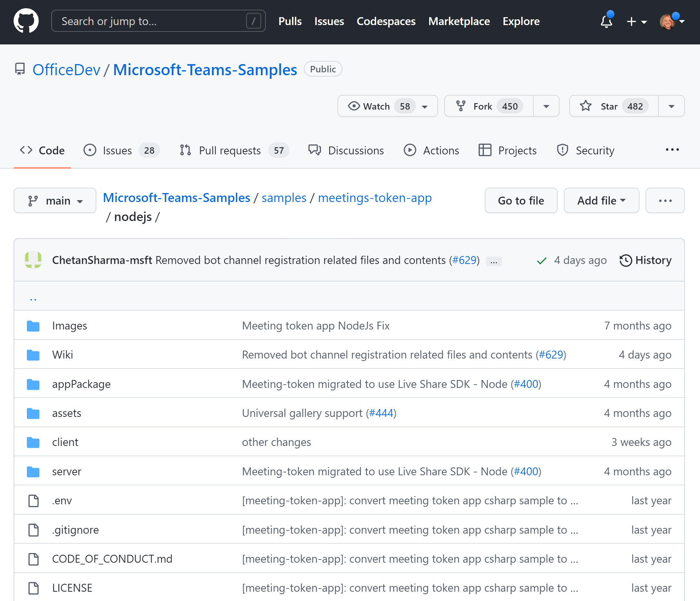Click the Pull requests icon
Image resolution: width=700 pixels, height=601 pixels.
[184, 150]
